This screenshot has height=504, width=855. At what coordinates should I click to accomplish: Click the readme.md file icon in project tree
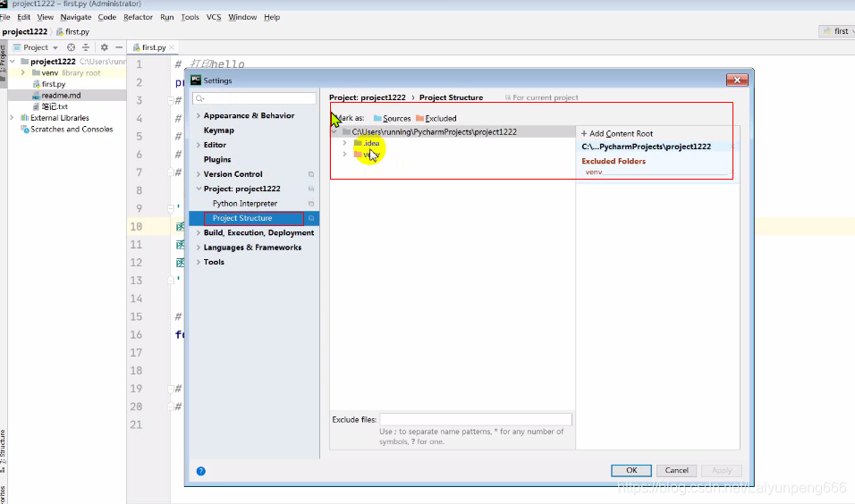click(36, 96)
